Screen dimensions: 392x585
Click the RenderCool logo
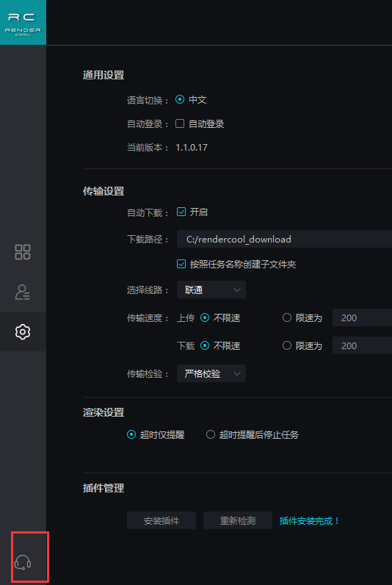tap(23, 22)
